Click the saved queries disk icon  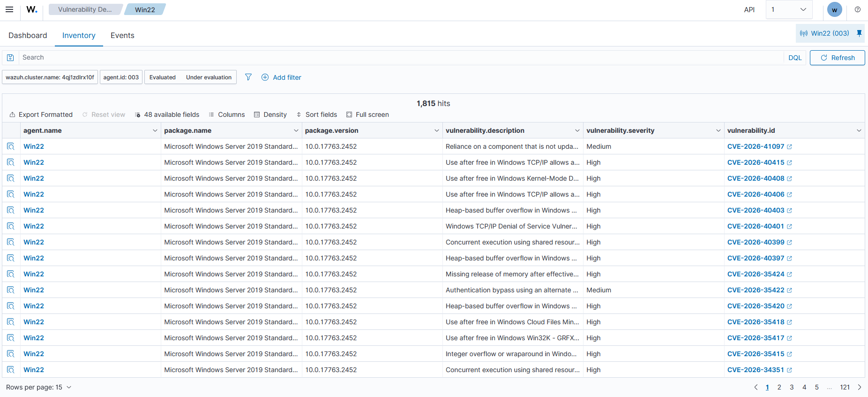(10, 58)
